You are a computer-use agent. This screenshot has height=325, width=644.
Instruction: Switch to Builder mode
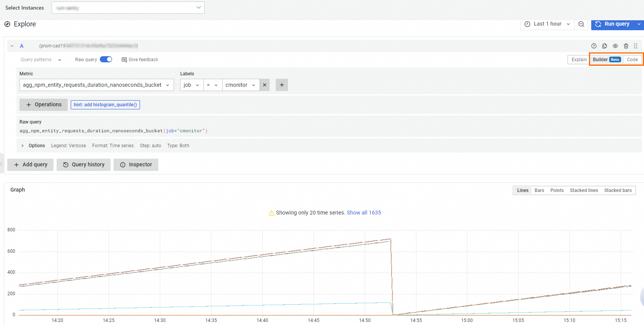[x=607, y=60]
